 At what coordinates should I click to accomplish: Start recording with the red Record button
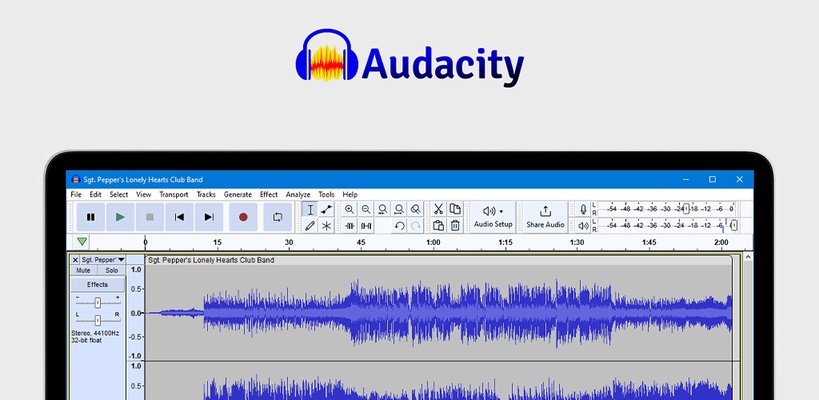(243, 217)
